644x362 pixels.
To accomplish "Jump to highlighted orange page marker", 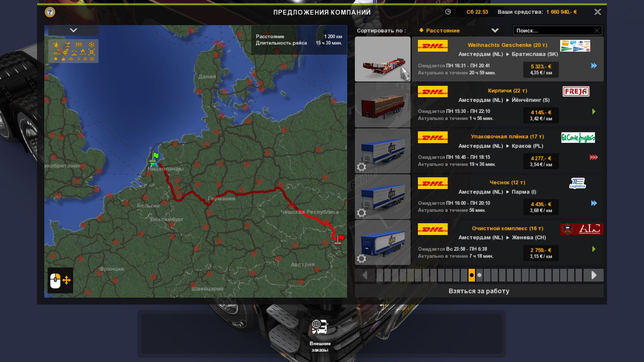I will coord(472,275).
